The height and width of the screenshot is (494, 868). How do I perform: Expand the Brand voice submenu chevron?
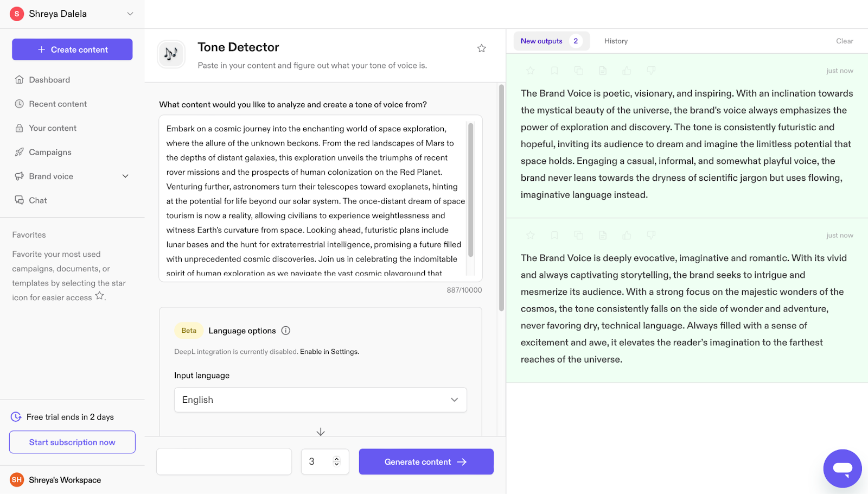pos(125,176)
